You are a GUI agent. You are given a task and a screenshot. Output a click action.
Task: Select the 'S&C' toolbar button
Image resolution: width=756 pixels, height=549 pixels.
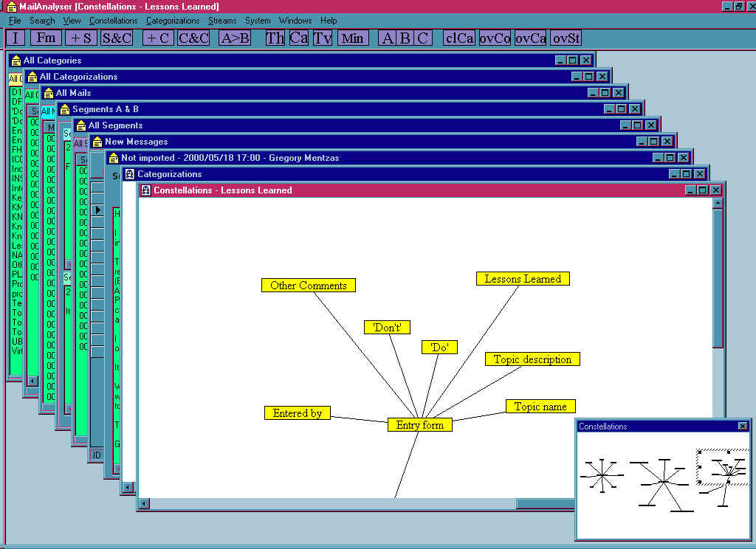coord(117,38)
